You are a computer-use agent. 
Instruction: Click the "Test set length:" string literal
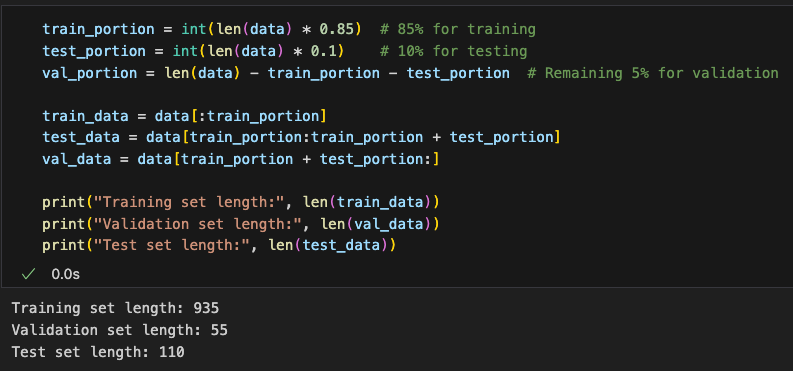coord(172,246)
